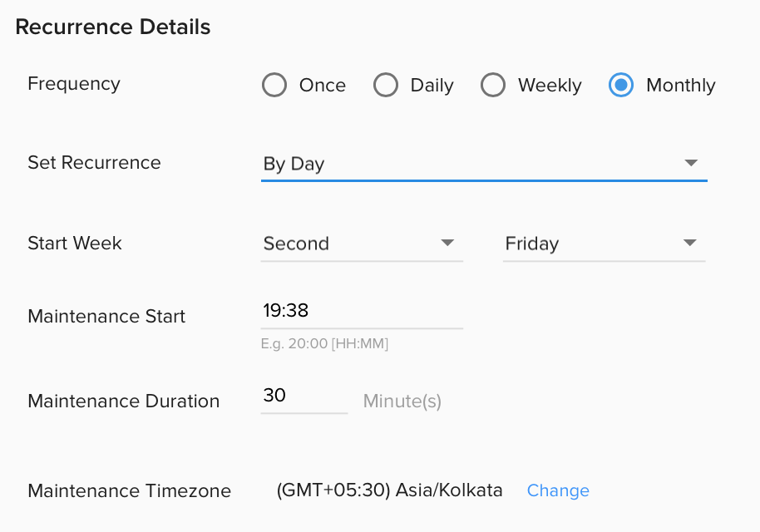Image resolution: width=760 pixels, height=532 pixels.
Task: Click the Recurrence Details heading
Action: pos(112,27)
